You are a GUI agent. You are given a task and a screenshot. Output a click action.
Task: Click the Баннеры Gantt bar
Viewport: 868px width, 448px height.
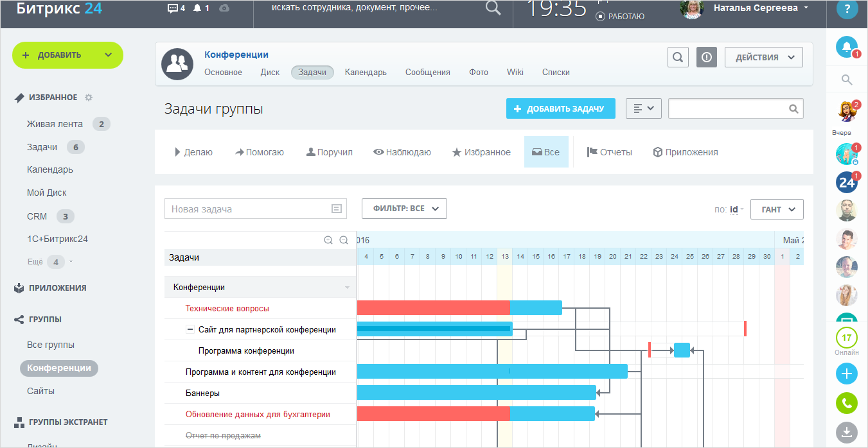click(476, 393)
